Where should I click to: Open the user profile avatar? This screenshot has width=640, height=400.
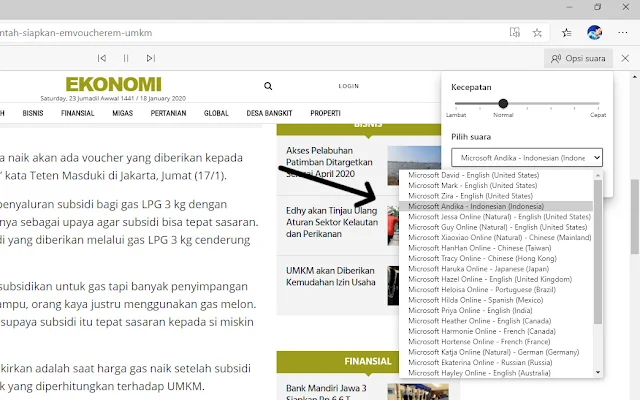[594, 32]
